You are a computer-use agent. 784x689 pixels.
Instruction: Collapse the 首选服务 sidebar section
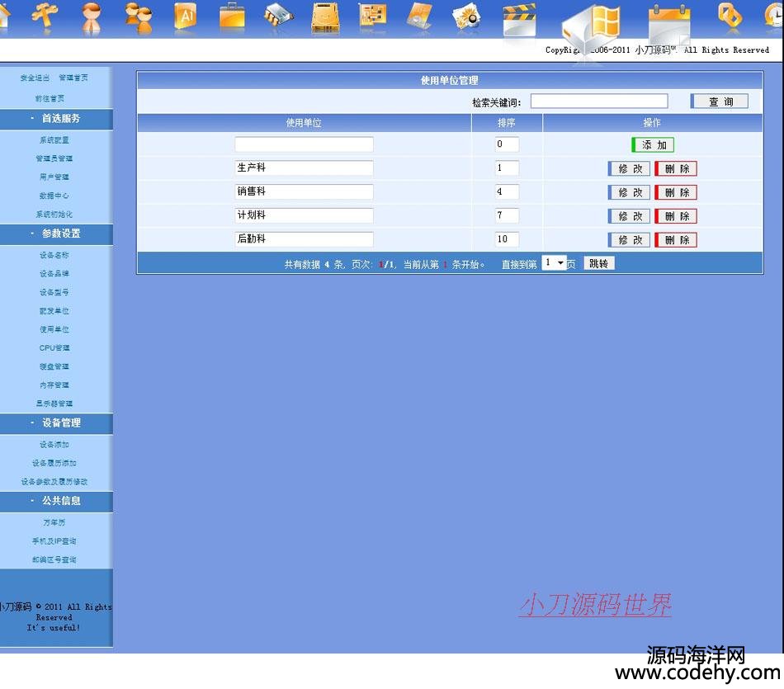pos(56,119)
